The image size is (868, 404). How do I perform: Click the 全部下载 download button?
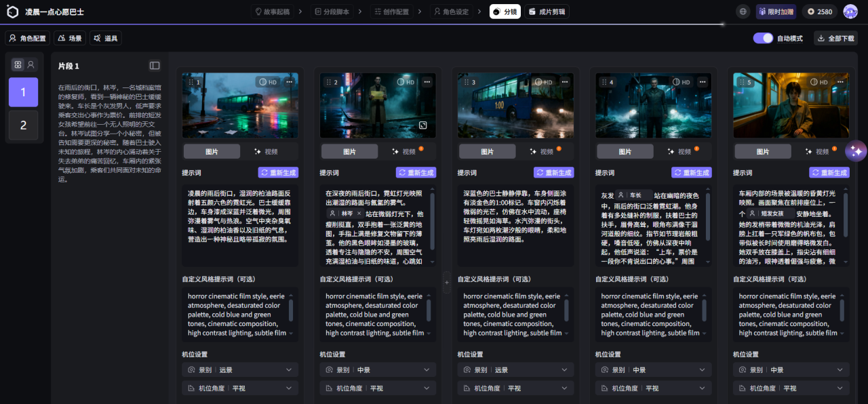click(x=835, y=38)
